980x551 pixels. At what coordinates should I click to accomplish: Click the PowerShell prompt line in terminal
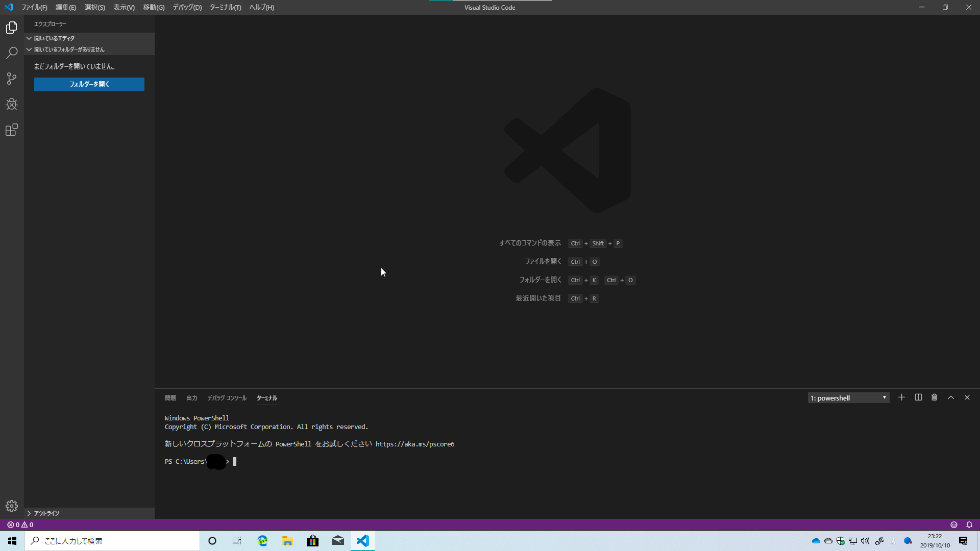point(201,462)
